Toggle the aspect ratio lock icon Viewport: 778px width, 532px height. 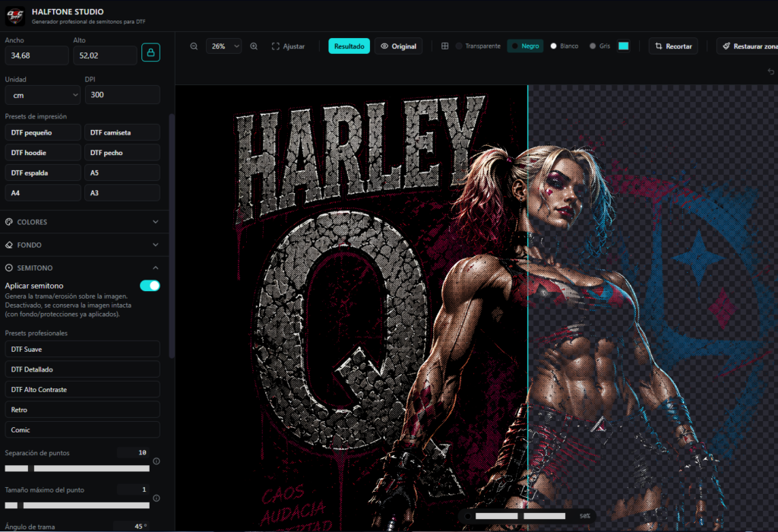(x=151, y=52)
